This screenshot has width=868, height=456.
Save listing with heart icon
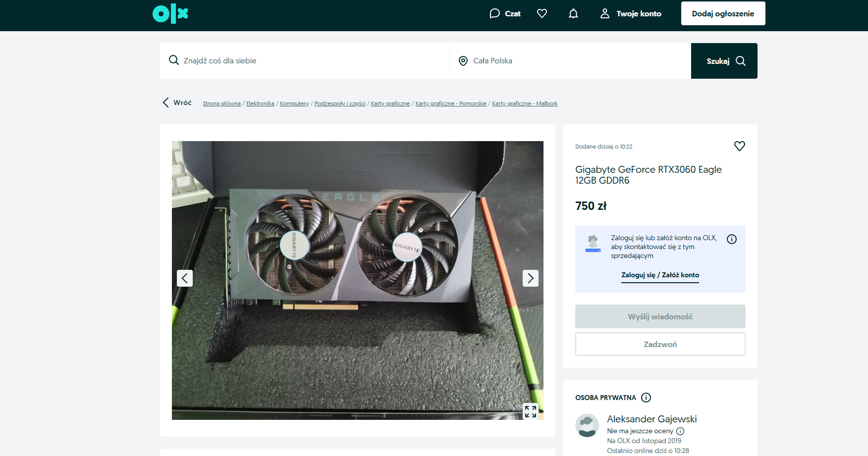click(x=740, y=146)
